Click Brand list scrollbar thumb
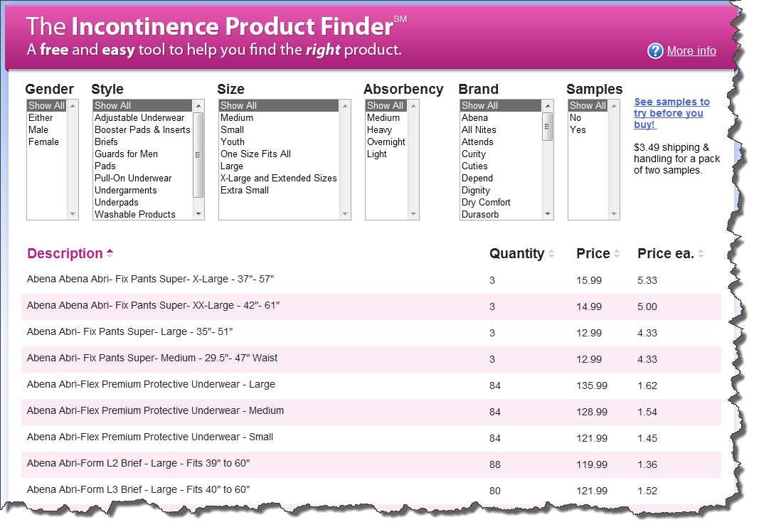 click(x=548, y=127)
